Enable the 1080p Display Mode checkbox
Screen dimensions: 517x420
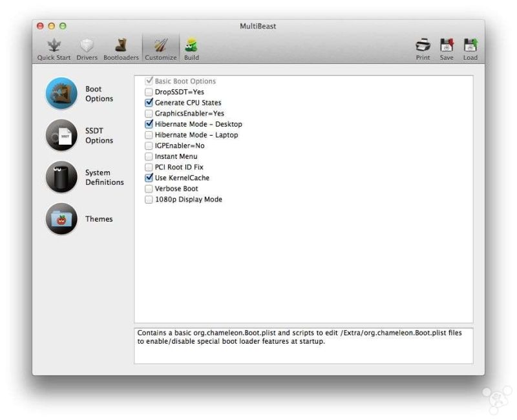[149, 200]
